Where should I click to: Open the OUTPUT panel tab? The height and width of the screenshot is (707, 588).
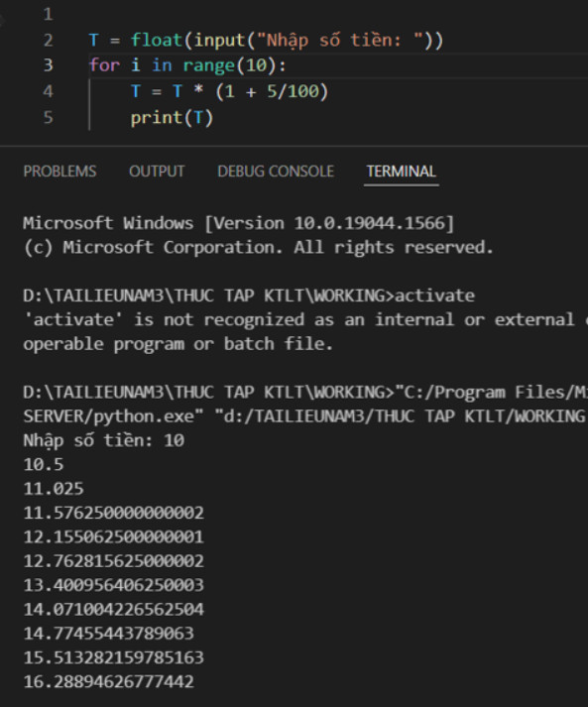tap(157, 172)
